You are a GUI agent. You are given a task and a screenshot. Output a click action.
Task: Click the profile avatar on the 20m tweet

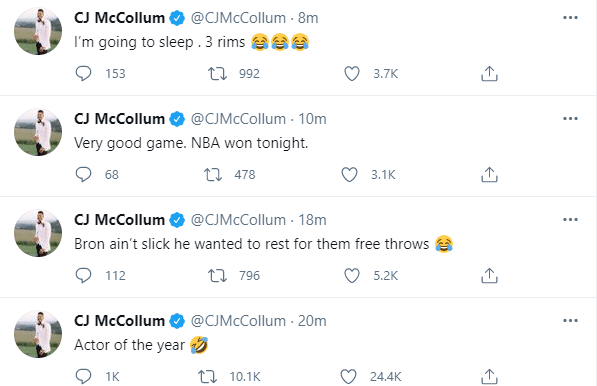(38, 334)
